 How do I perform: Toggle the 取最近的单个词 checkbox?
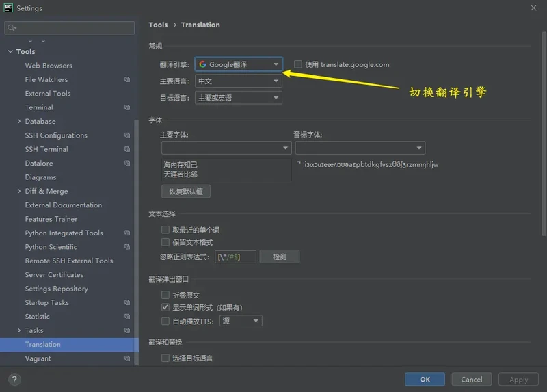point(165,230)
